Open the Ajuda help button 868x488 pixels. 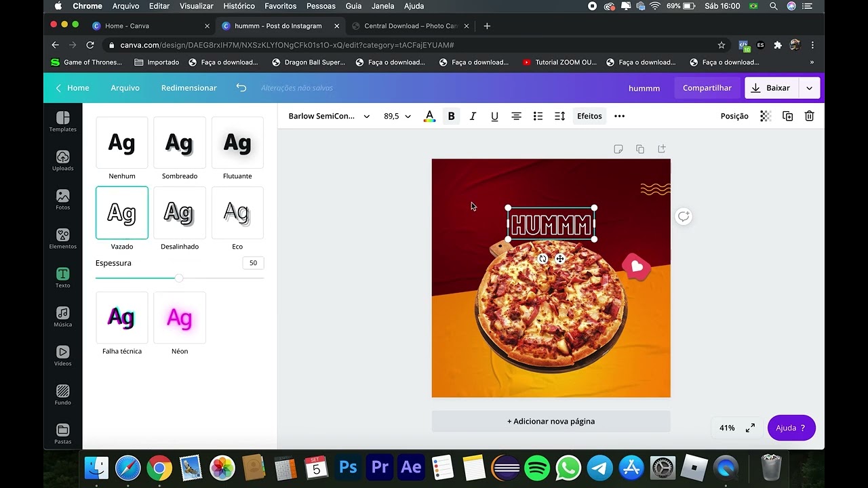click(x=791, y=428)
